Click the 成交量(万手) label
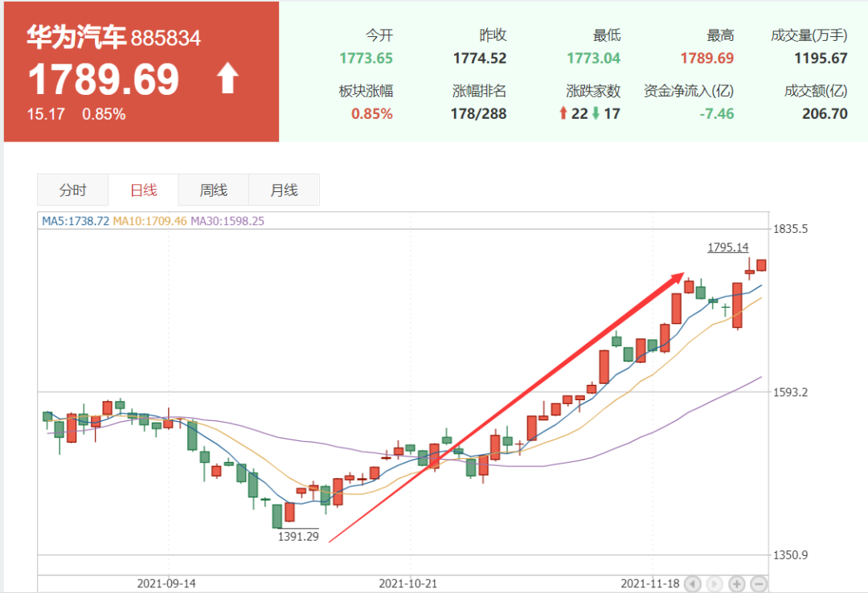The width and height of the screenshot is (868, 593). (x=809, y=35)
